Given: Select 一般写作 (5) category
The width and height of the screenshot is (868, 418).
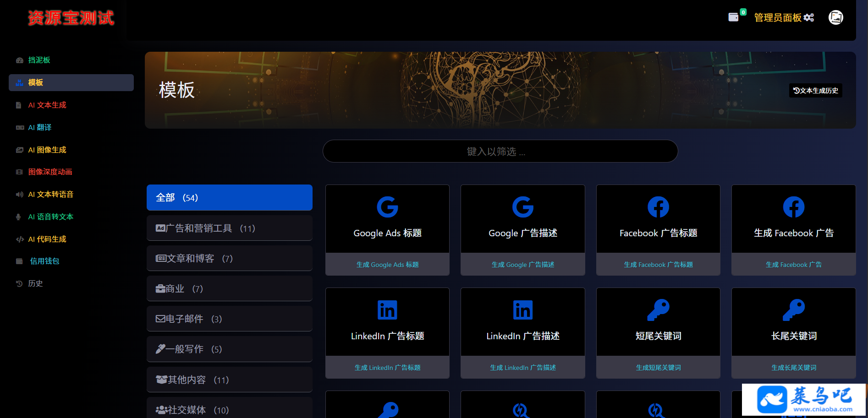Looking at the screenshot, I should point(230,349).
